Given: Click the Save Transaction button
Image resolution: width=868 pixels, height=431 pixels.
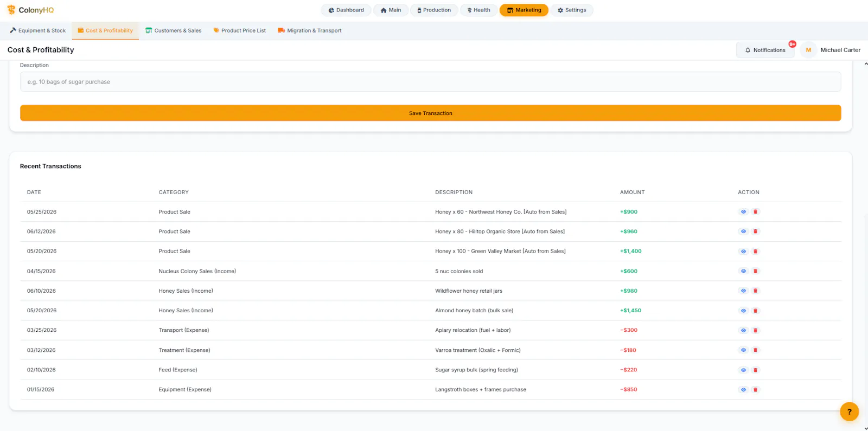Looking at the screenshot, I should [x=431, y=113].
